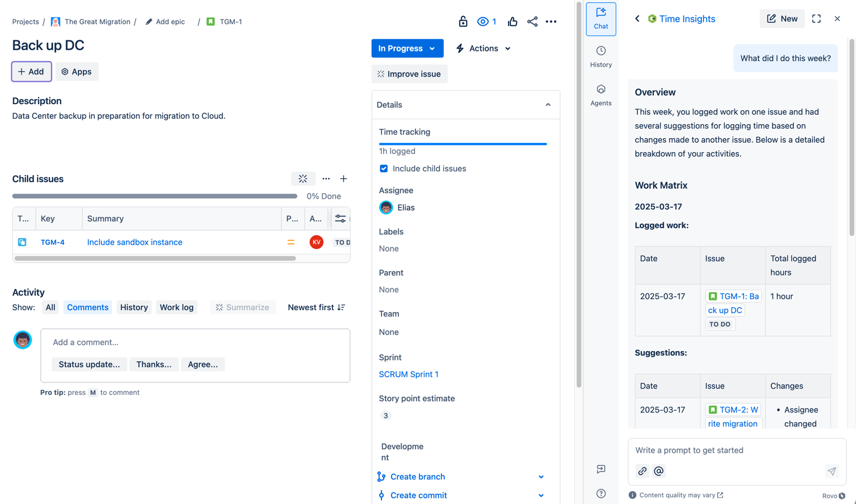This screenshot has height=504, width=856.
Task: Click the lock icon for issue restrictions
Action: (x=463, y=22)
